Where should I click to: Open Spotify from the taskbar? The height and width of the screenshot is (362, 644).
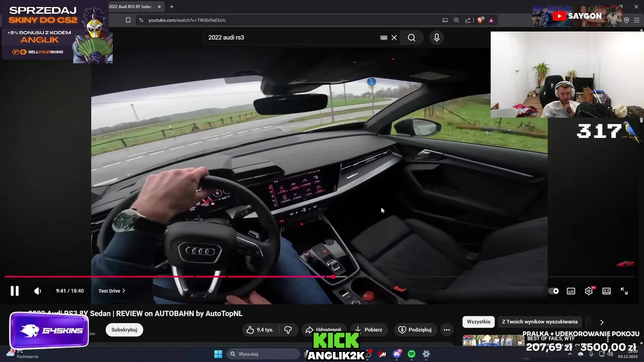tap(412, 354)
